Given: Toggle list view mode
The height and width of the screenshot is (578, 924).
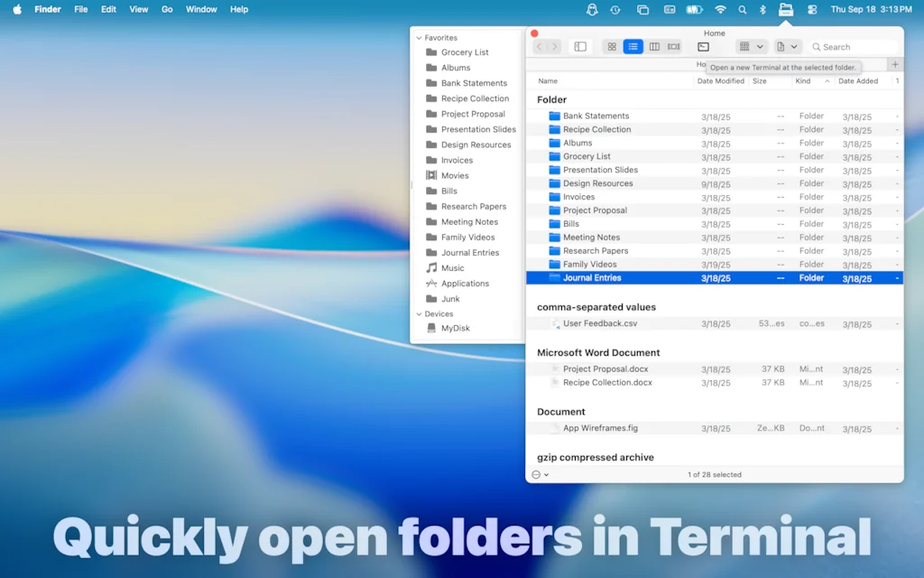Looking at the screenshot, I should pyautogui.click(x=633, y=47).
